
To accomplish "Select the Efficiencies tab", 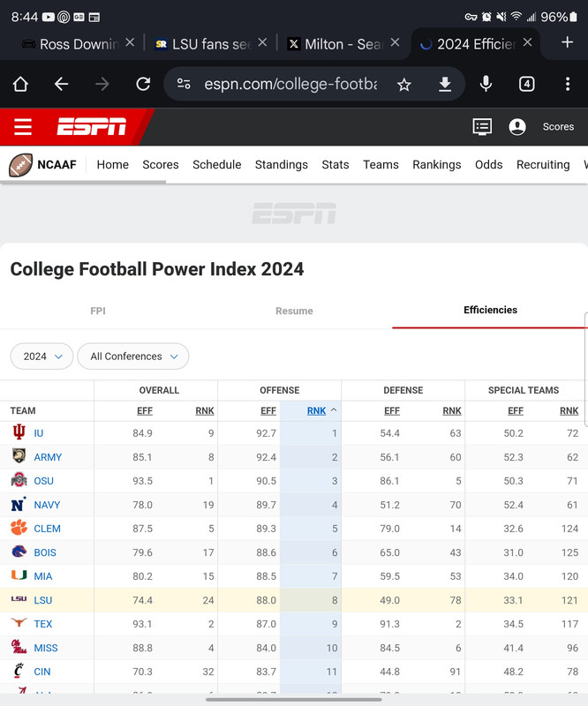I will (x=490, y=310).
